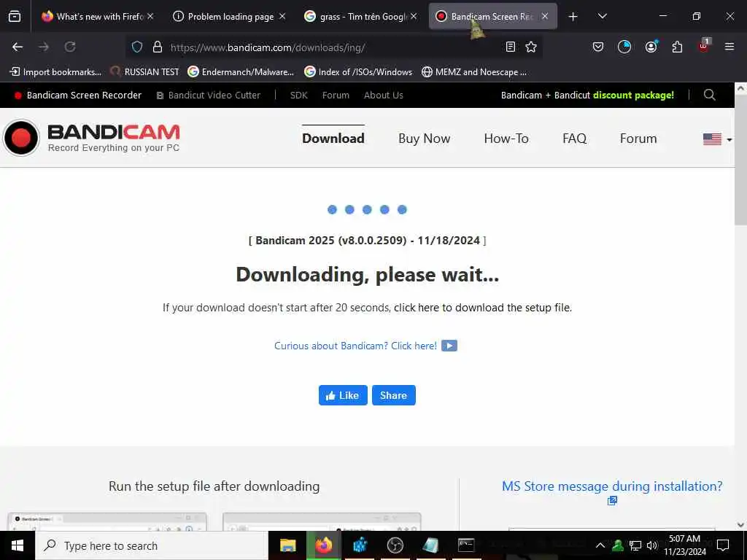747x560 pixels.
Task: Click About Us in the top bar
Action: point(384,96)
